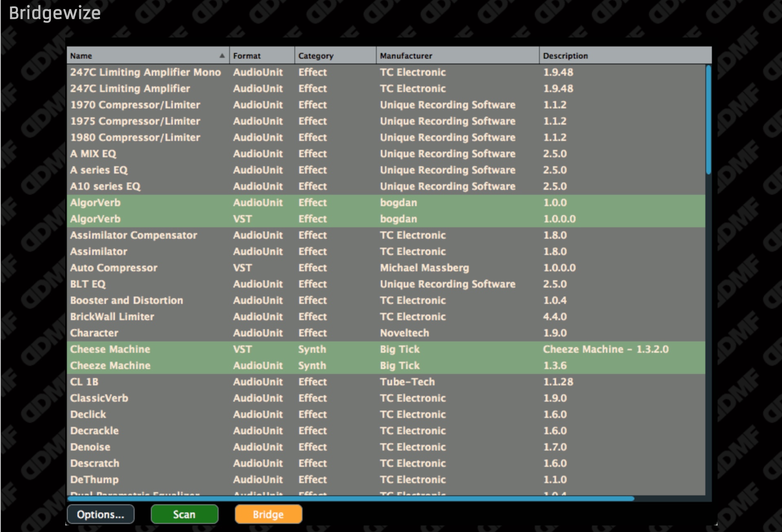Select the AlgorVerb VST row
Image resolution: width=782 pixels, height=532 pixels.
point(386,219)
